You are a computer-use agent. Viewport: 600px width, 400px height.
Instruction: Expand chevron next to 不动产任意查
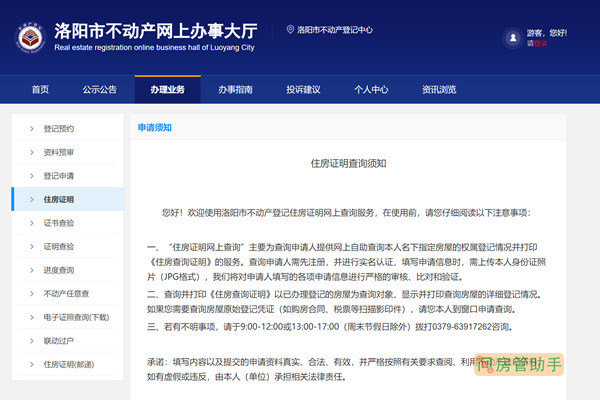[x=32, y=294]
